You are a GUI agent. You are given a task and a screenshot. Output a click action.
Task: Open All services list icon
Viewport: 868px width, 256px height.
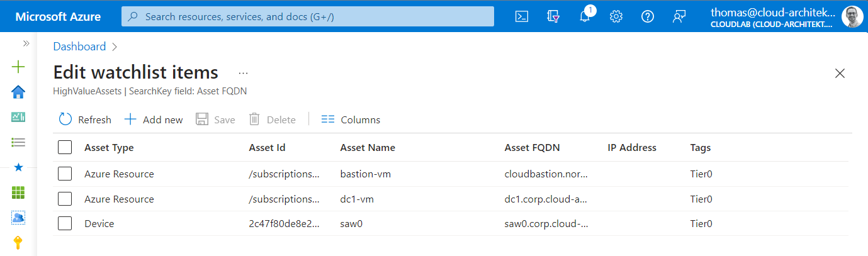[x=19, y=143]
